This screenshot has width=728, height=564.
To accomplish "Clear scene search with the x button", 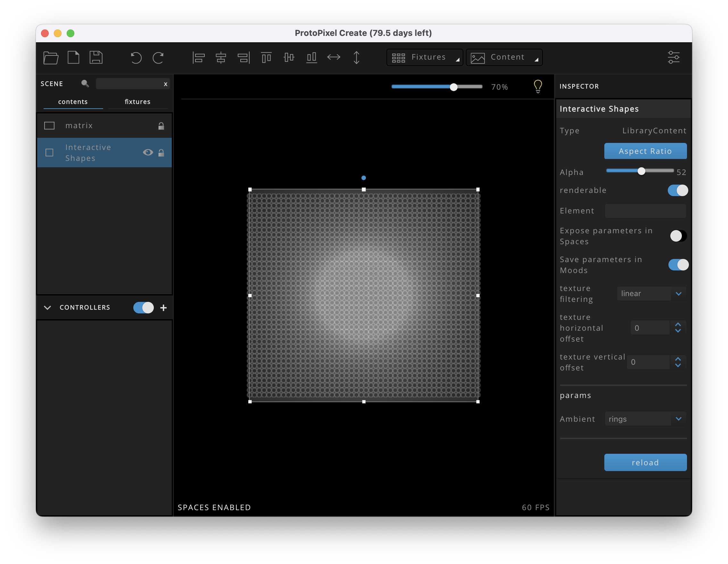I will [x=165, y=84].
